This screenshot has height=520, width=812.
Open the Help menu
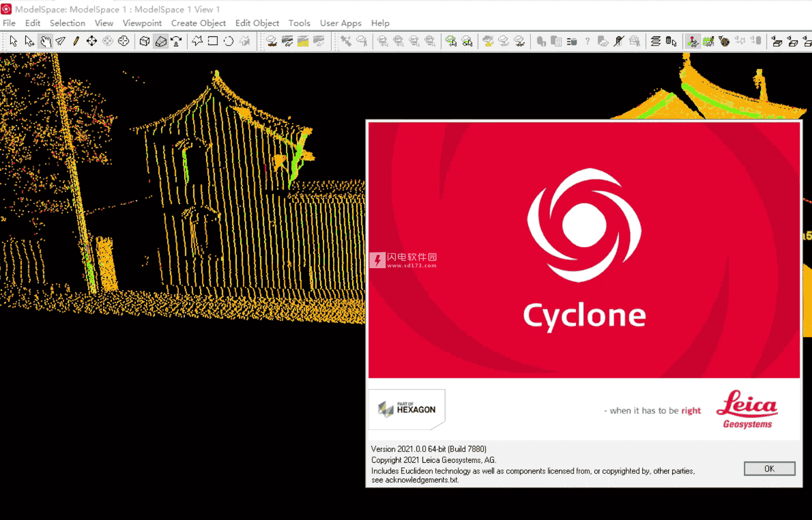point(380,23)
